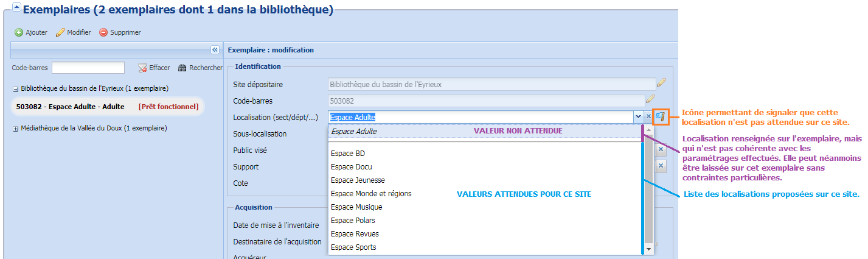
Task: Click the Ajouter button with green plus
Action: pyautogui.click(x=31, y=32)
